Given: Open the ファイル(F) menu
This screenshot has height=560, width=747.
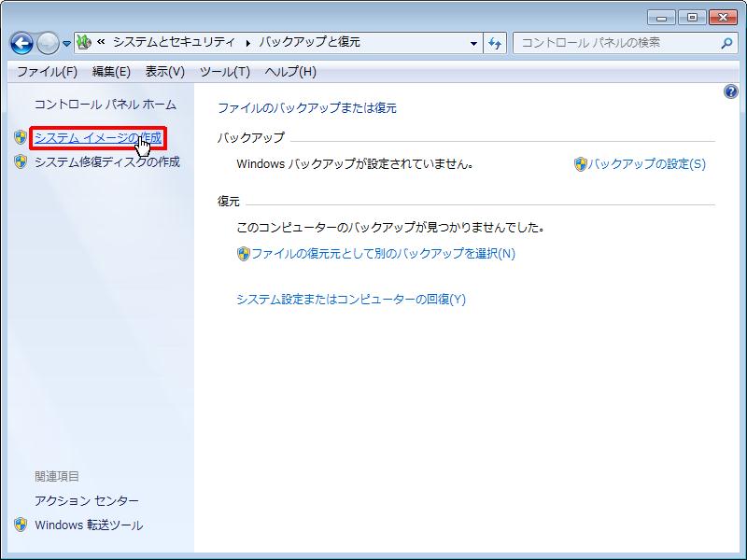Looking at the screenshot, I should coord(47,72).
